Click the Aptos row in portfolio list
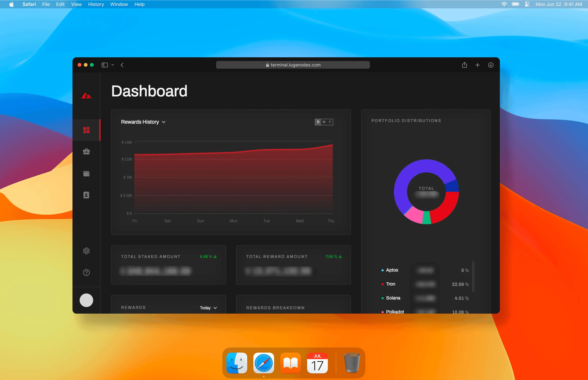This screenshot has height=380, width=588. coord(425,270)
